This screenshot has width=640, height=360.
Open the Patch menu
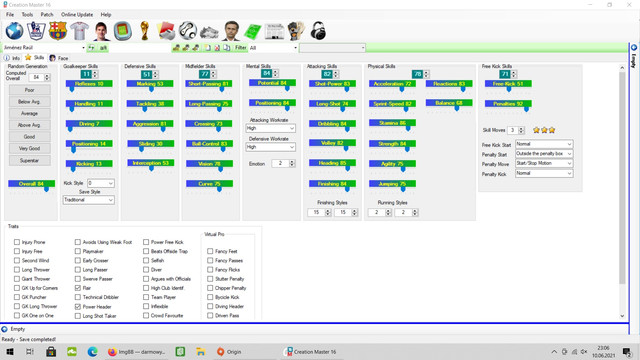pyautogui.click(x=47, y=14)
